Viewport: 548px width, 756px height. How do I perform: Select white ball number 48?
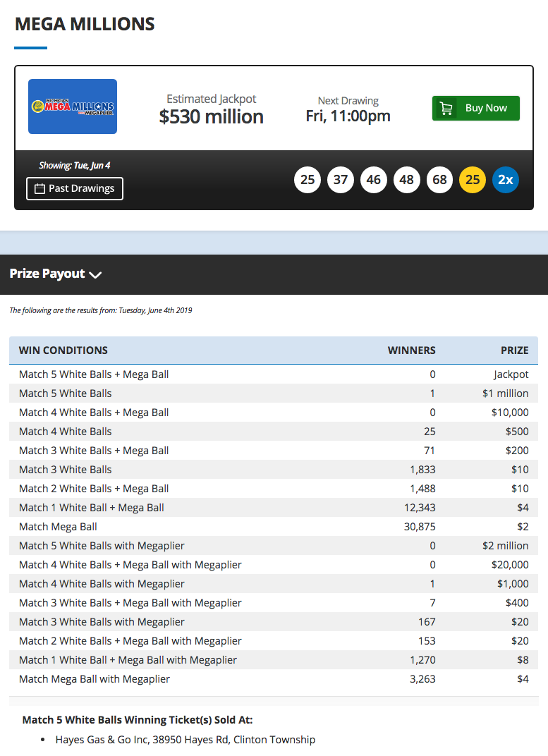coord(407,180)
